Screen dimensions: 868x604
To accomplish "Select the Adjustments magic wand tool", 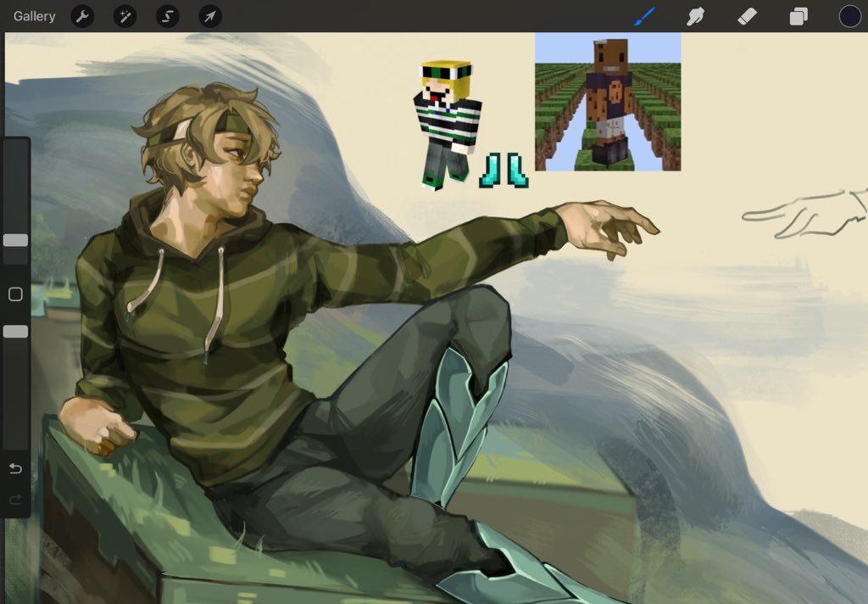I will pos(125,15).
